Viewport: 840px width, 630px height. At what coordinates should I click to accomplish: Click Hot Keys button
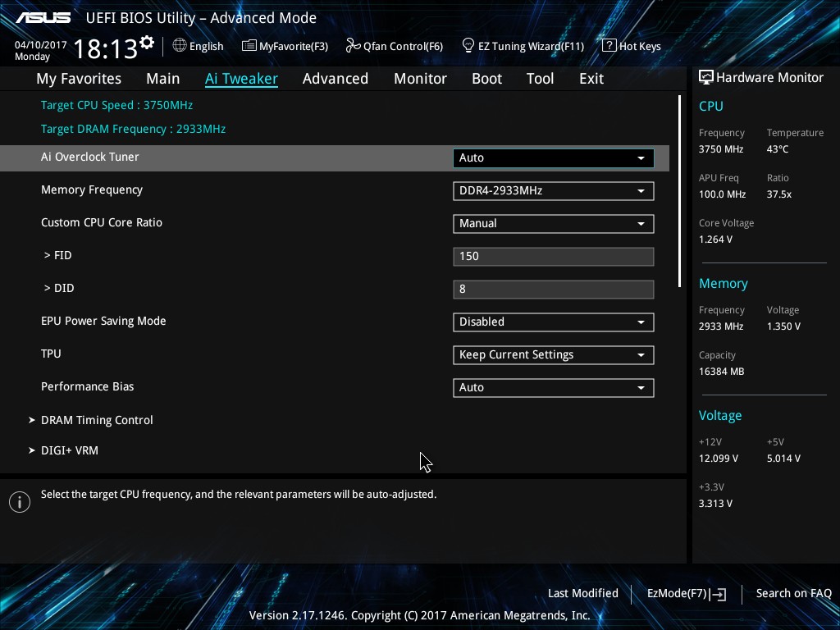632,46
